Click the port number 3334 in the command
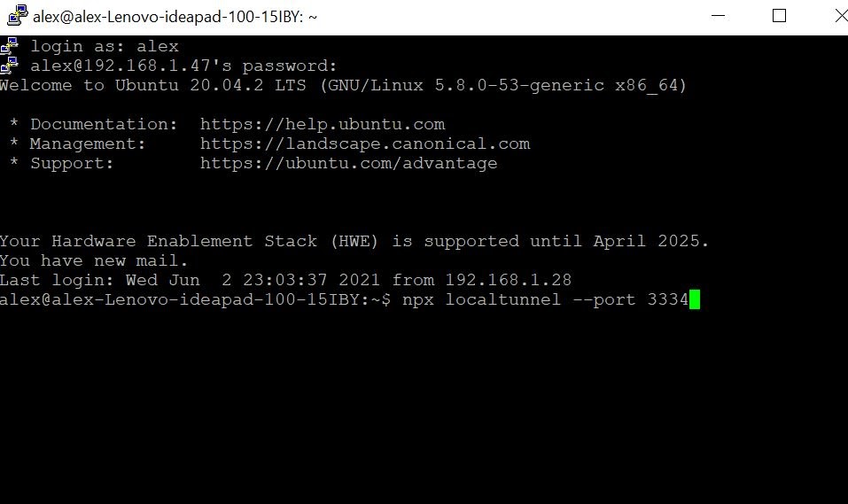This screenshot has width=848, height=504. click(x=667, y=299)
